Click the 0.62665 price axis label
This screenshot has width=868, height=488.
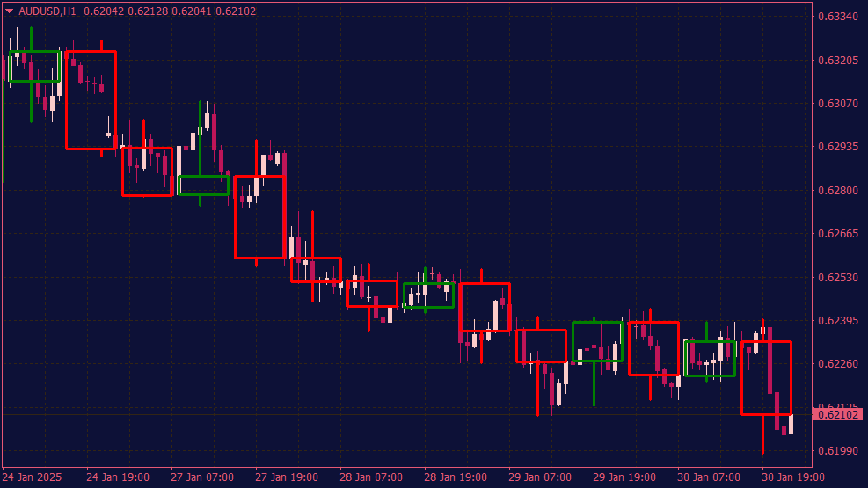pos(838,234)
